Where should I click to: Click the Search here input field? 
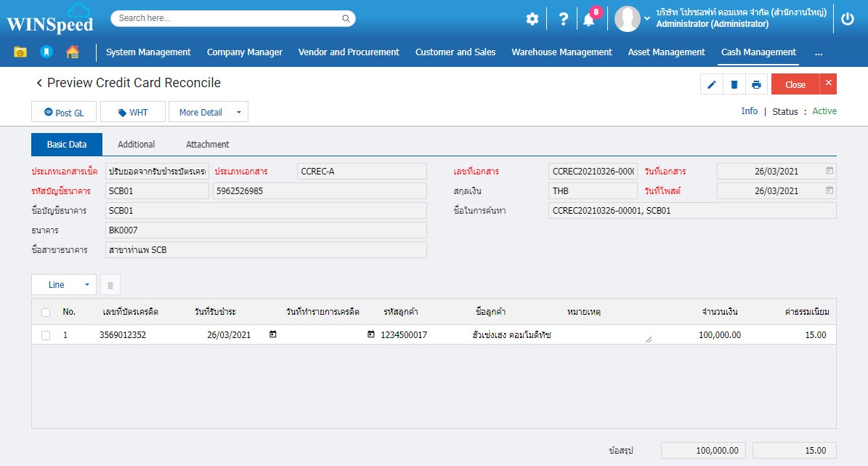coord(225,18)
